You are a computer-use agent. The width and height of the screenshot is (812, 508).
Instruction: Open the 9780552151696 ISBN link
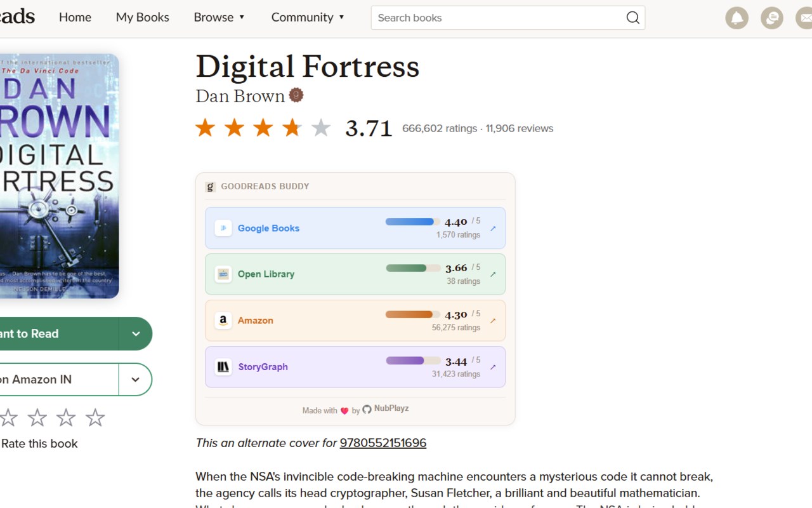pyautogui.click(x=383, y=443)
